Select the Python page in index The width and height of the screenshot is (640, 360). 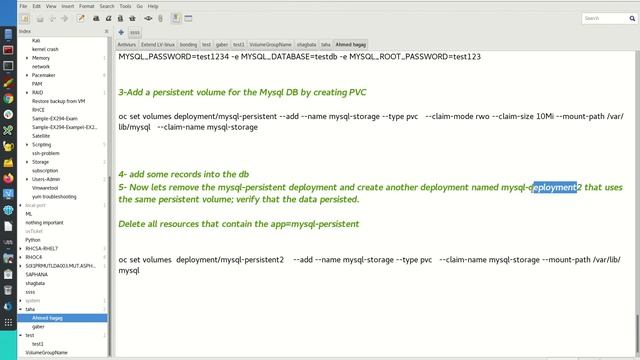(x=33, y=240)
